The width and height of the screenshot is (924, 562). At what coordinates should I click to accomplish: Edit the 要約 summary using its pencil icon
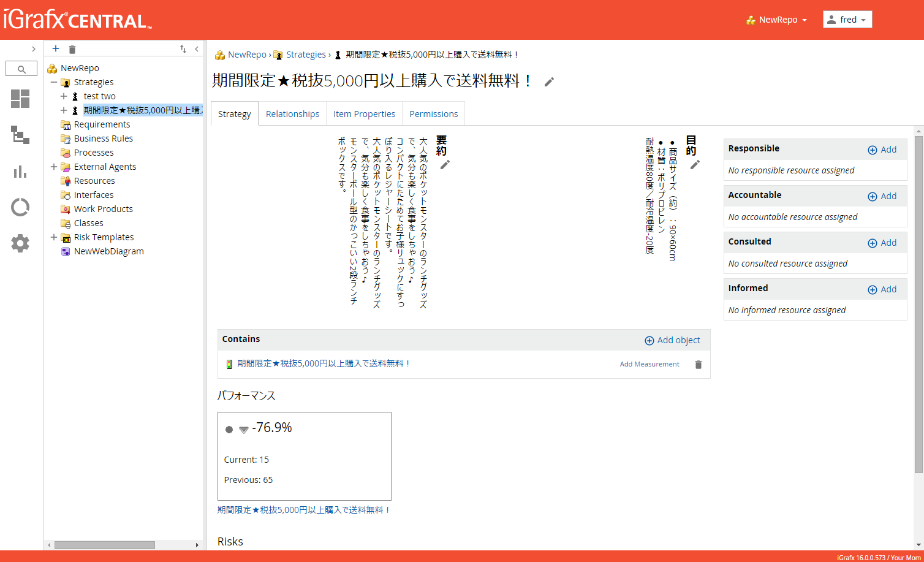[445, 165]
